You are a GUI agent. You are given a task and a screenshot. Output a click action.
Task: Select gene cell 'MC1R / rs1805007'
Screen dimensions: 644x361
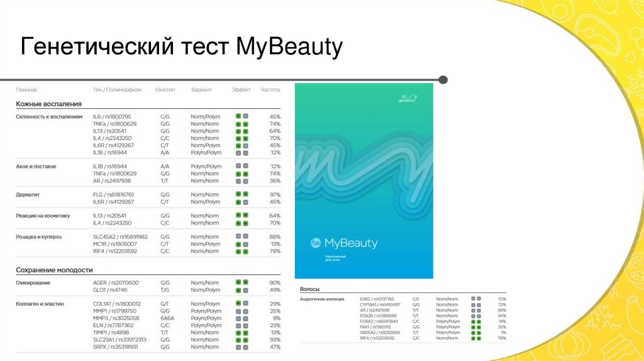tap(115, 244)
